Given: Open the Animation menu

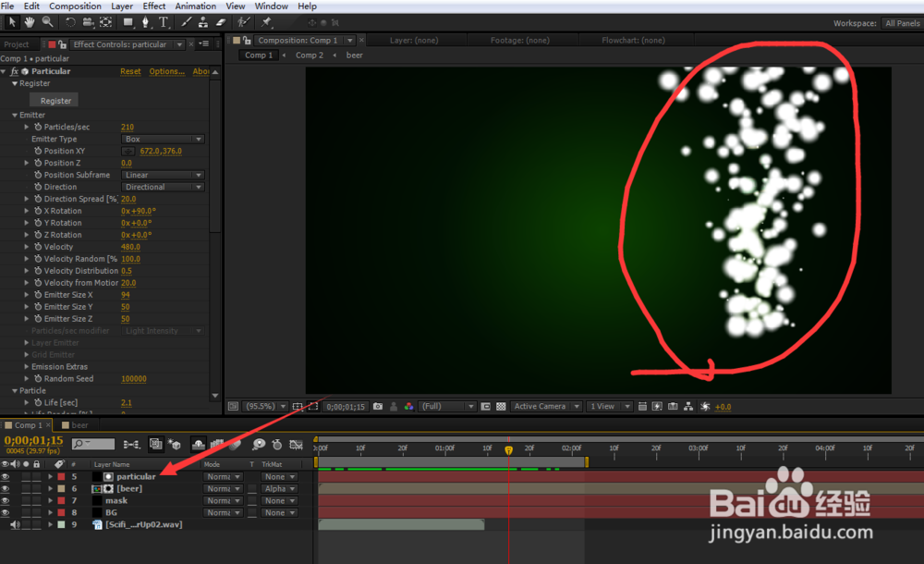Looking at the screenshot, I should (195, 6).
